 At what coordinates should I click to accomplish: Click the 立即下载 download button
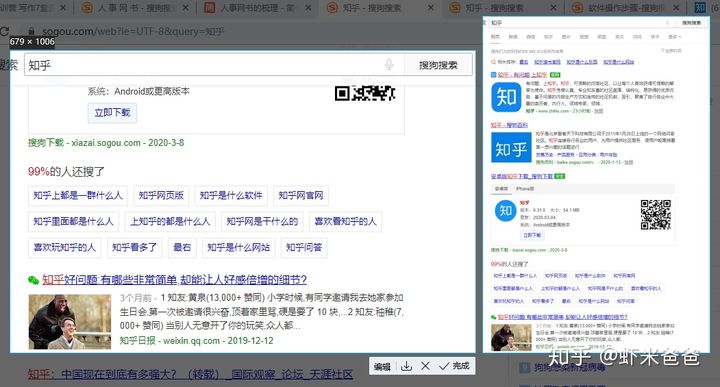point(112,112)
